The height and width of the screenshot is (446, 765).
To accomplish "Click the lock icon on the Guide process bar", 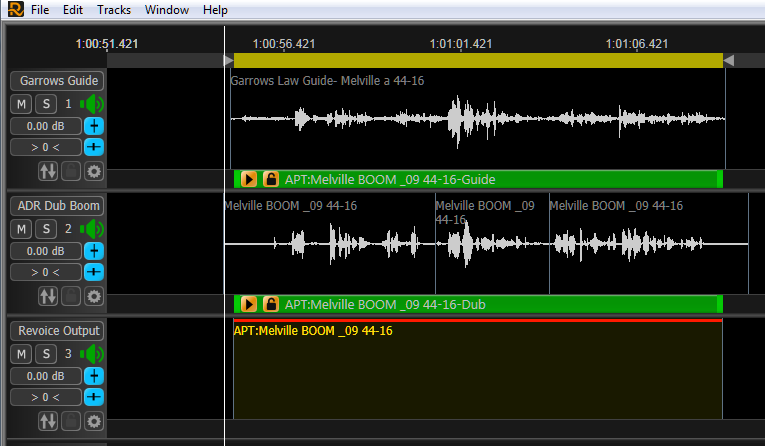I will tap(270, 179).
